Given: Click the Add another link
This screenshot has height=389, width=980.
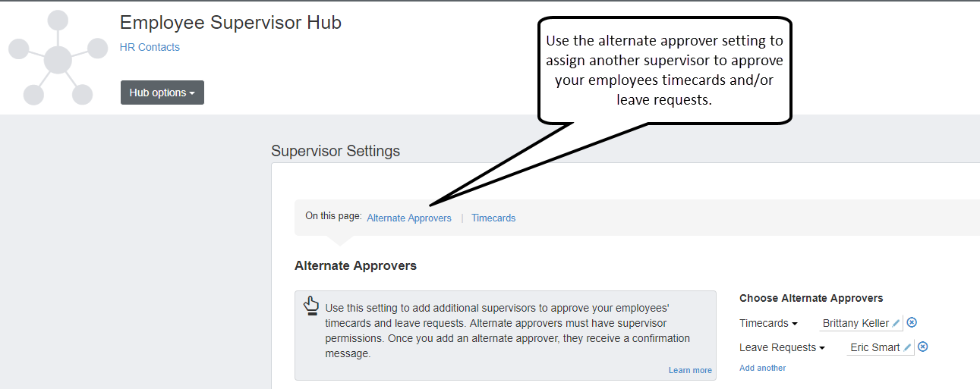Looking at the screenshot, I should 762,368.
